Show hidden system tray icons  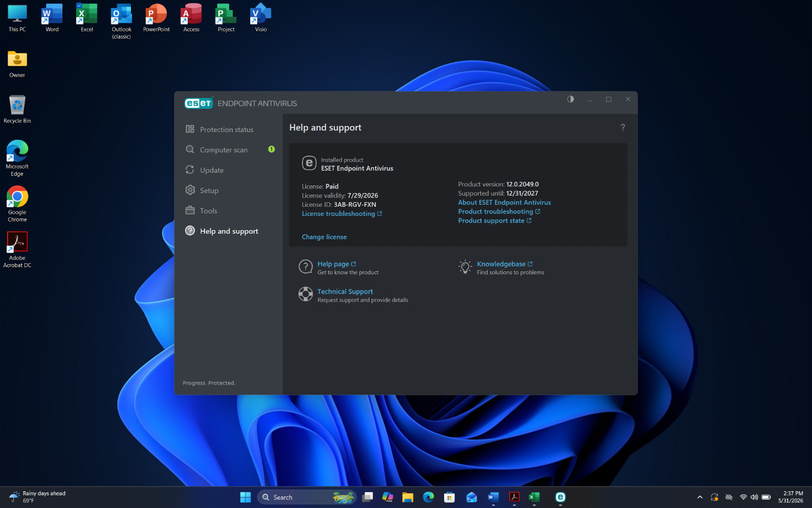700,497
